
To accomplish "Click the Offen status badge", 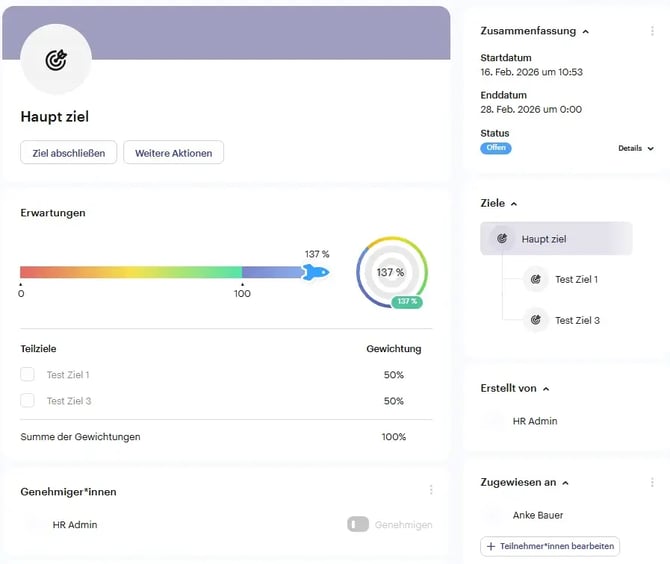I will pyautogui.click(x=496, y=148).
